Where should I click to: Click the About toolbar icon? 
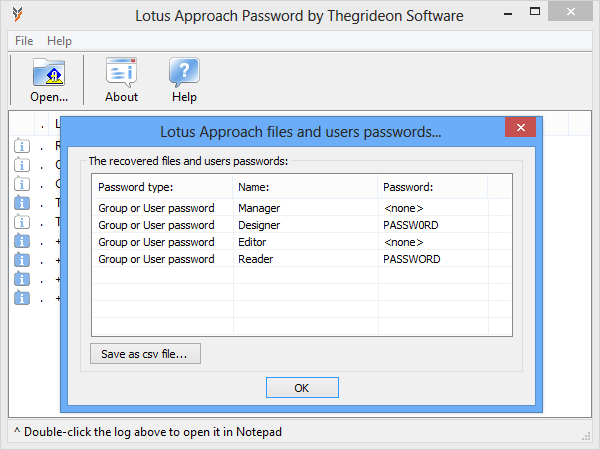click(121, 72)
